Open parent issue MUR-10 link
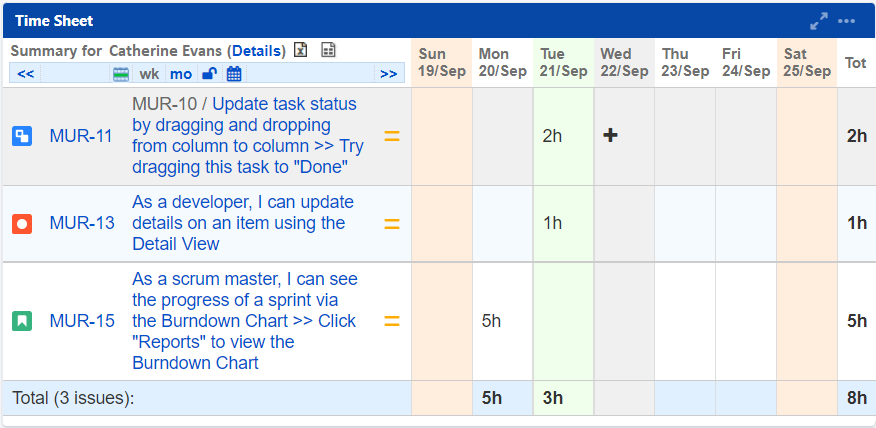Viewport: 876px width, 428px height. coord(166,103)
